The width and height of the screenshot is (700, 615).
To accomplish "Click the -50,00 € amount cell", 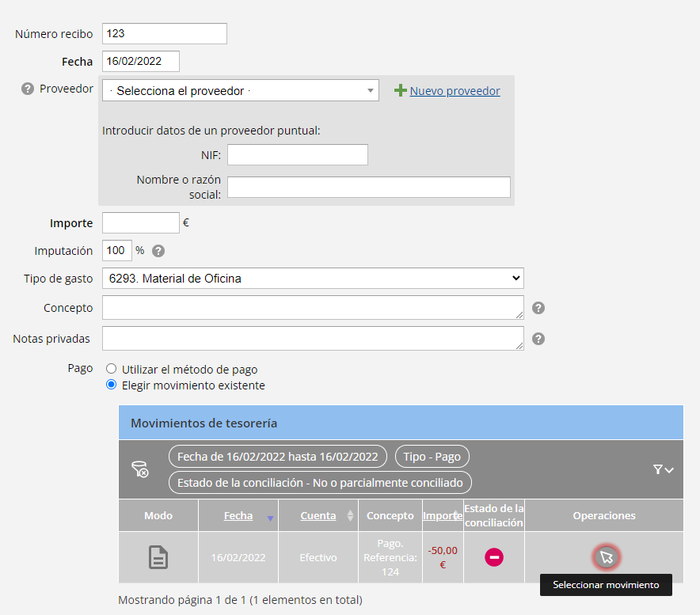I will pyautogui.click(x=443, y=557).
